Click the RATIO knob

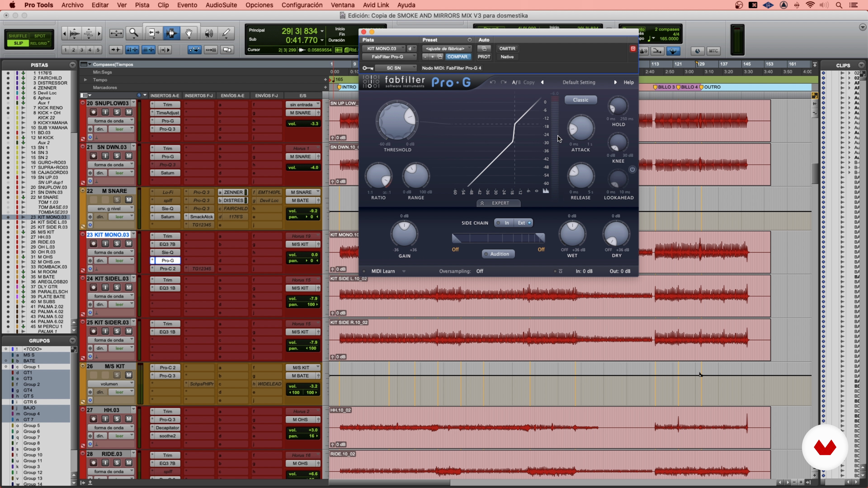[x=378, y=176]
